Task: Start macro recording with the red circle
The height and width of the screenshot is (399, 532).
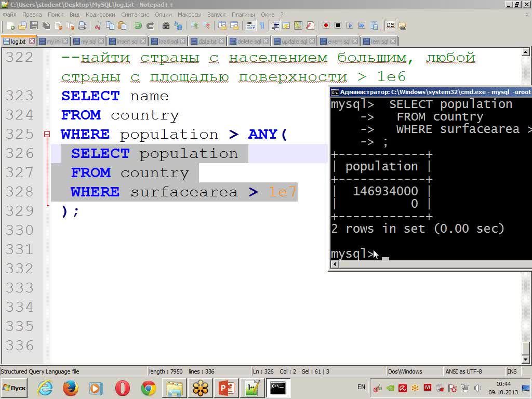Action: point(326,25)
